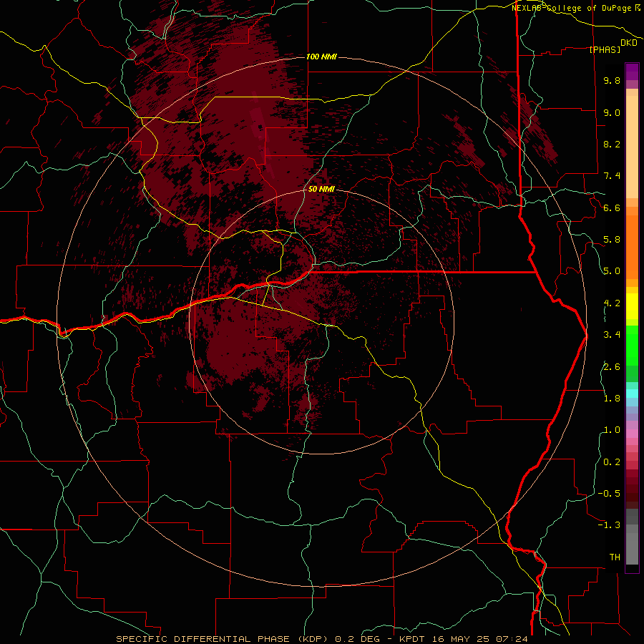Click the "TH" threshold label on scale
The image size is (644, 644).
coord(615,557)
